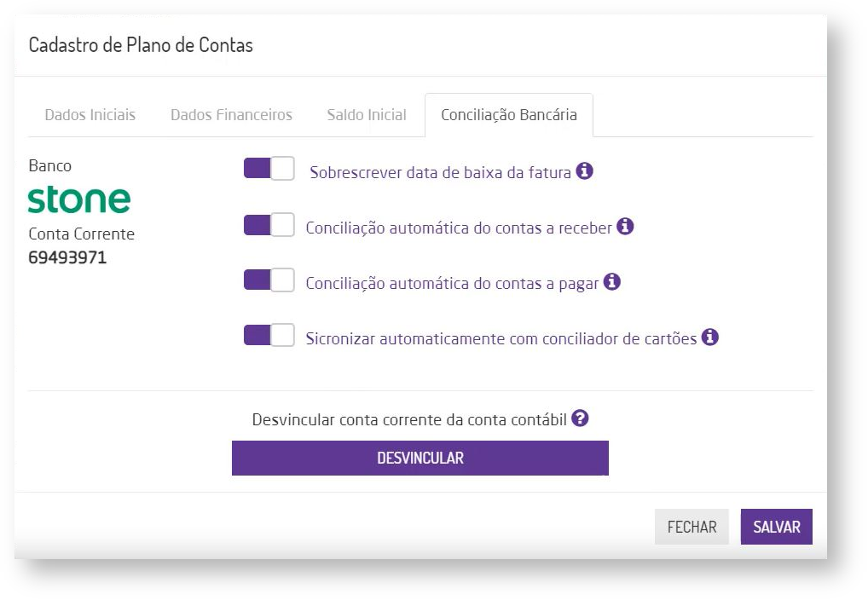The image size is (868, 600).
Task: Select the Conciliação Bancária tab
Action: [508, 115]
